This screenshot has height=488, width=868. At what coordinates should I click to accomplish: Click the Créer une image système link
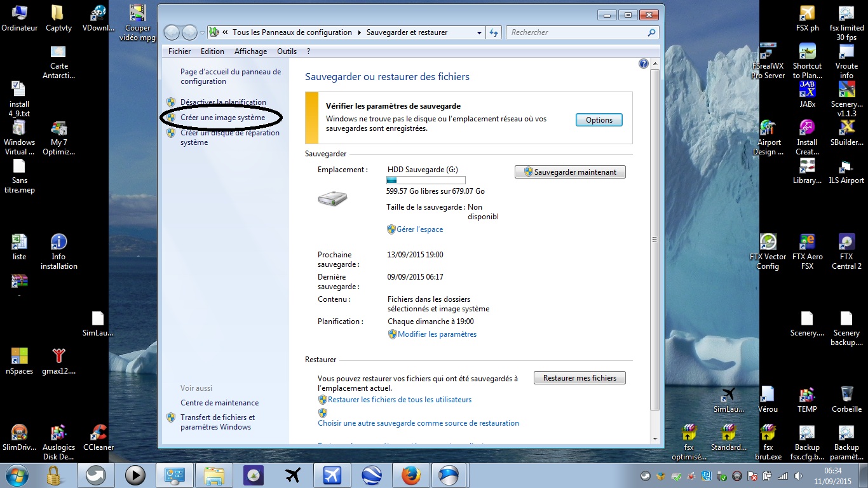click(x=222, y=118)
